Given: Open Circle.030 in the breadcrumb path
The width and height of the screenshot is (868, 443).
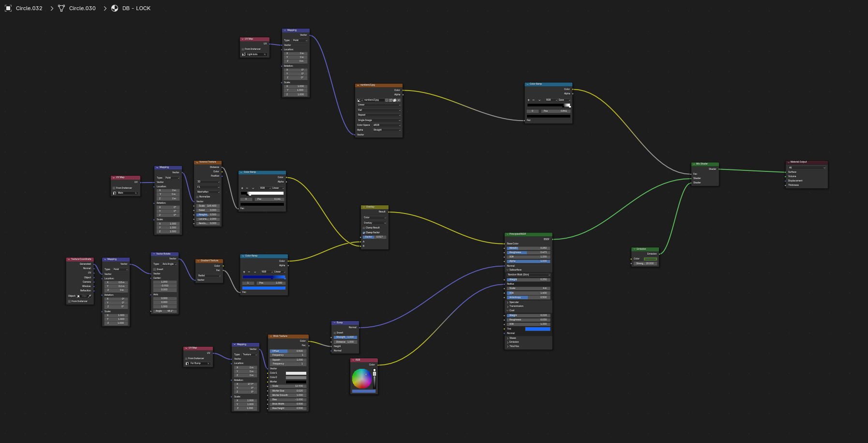Looking at the screenshot, I should click(x=82, y=8).
